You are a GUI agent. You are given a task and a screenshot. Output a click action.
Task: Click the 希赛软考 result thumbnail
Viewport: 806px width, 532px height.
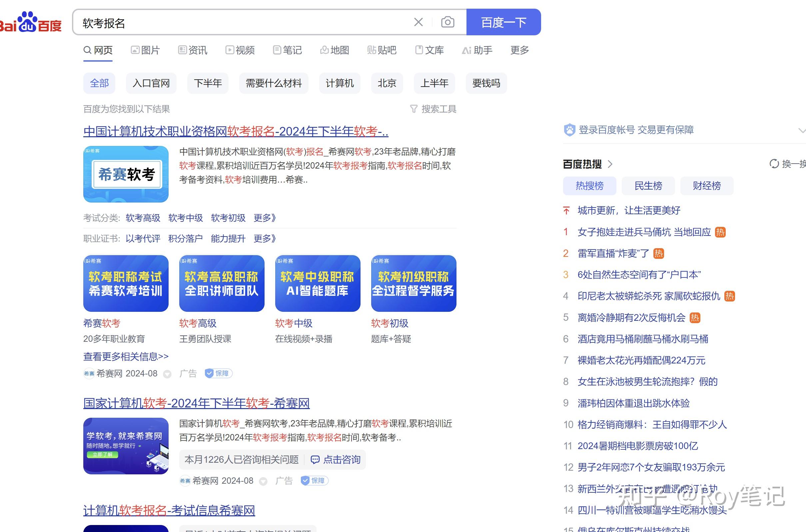pyautogui.click(x=126, y=174)
